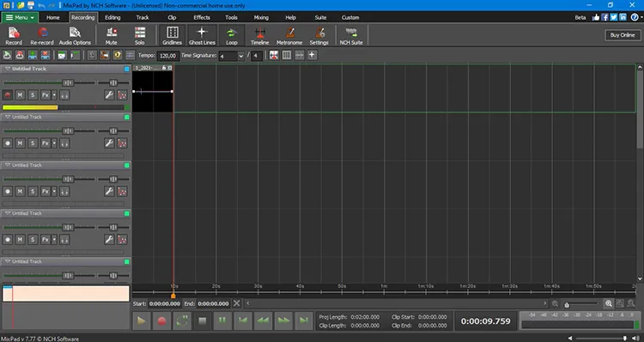Screen dimensions: 644x342
Task: Toggle Gridlines in the ribbon
Action: coord(172,35)
